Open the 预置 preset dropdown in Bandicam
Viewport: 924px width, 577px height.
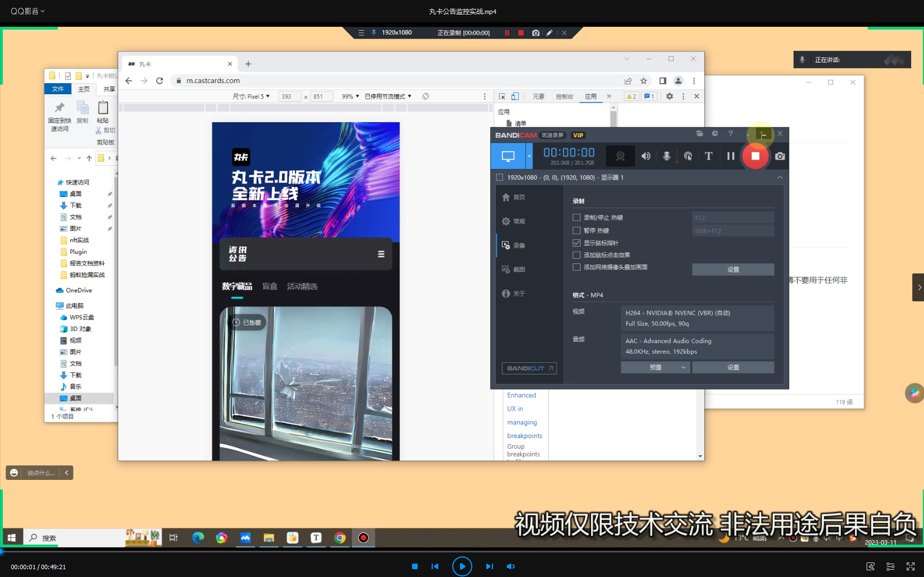pos(656,367)
